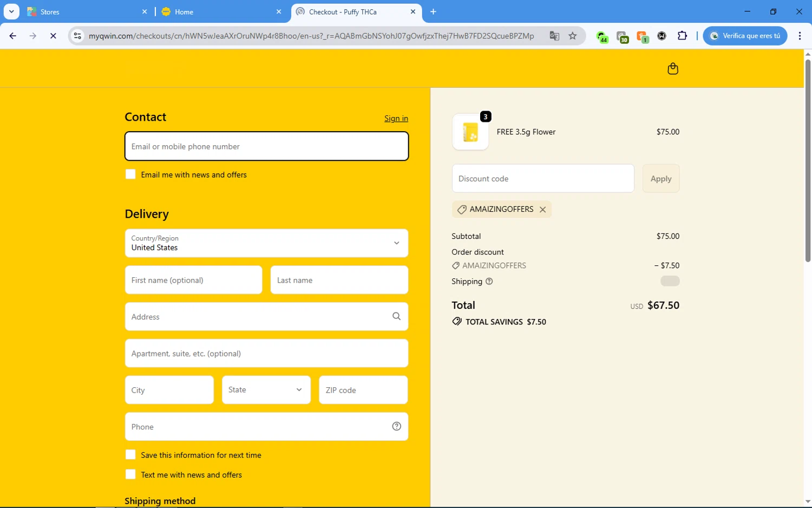This screenshot has height=508, width=812.
Task: Open the Chrome three-dot menu
Action: 800,36
